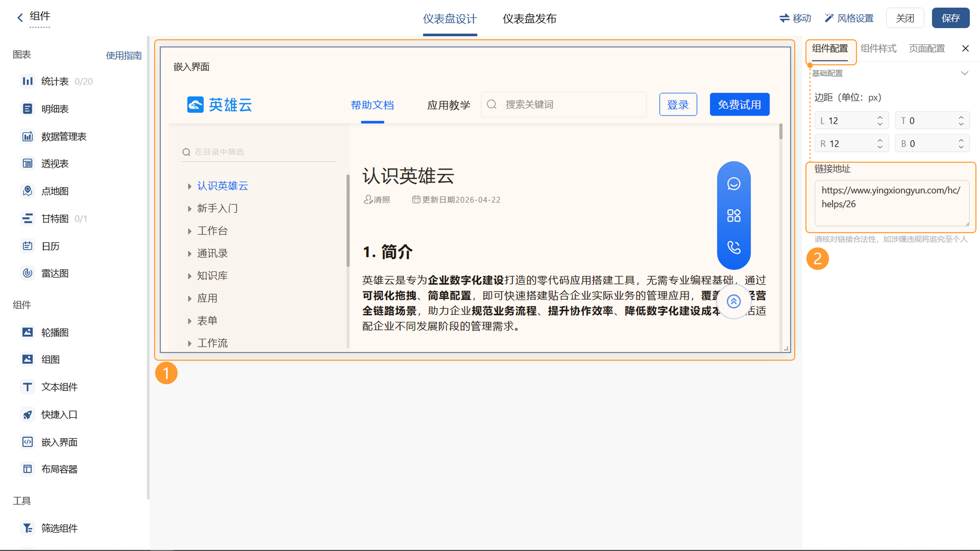The width and height of the screenshot is (980, 551).
Task: Open the 使用指南 link
Action: point(124,56)
